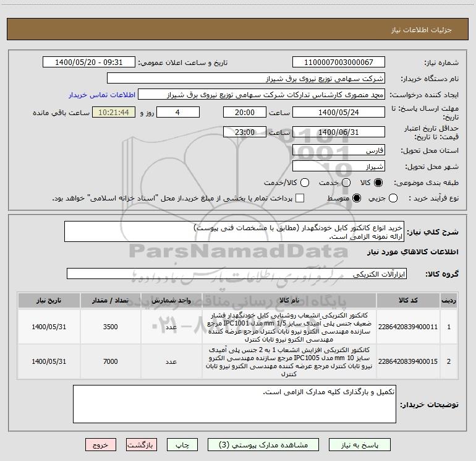Click the validity time 23:00 field

tap(245, 132)
